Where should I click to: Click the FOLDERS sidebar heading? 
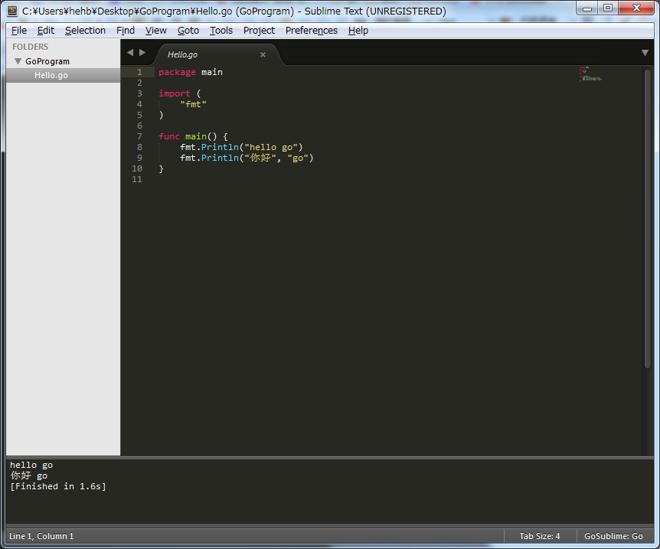[30, 47]
